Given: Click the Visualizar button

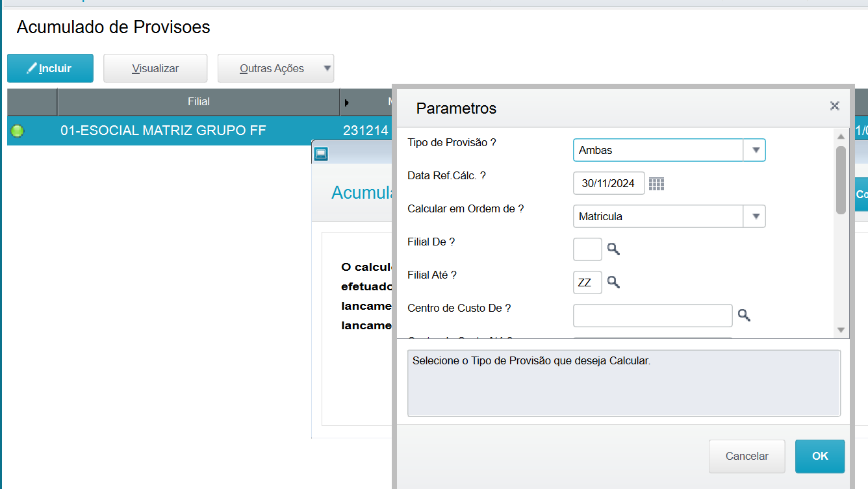Looking at the screenshot, I should point(155,68).
